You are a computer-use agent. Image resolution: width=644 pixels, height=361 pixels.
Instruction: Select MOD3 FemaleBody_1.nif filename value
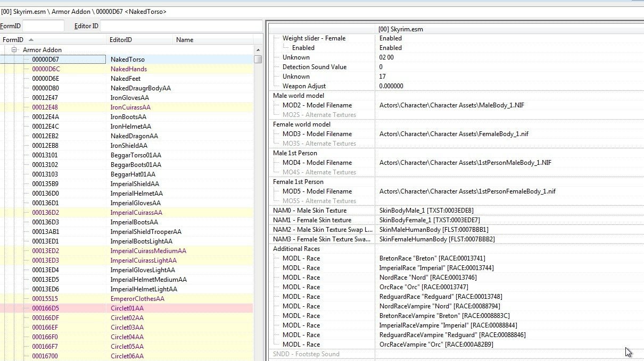click(x=454, y=134)
